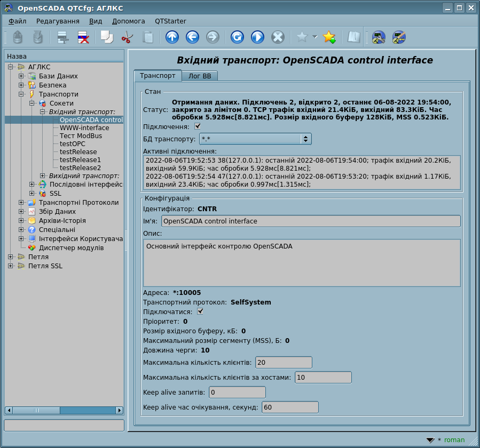The height and width of the screenshot is (448, 480).
Task: Stop periodic update with the X icon
Action: click(278, 37)
